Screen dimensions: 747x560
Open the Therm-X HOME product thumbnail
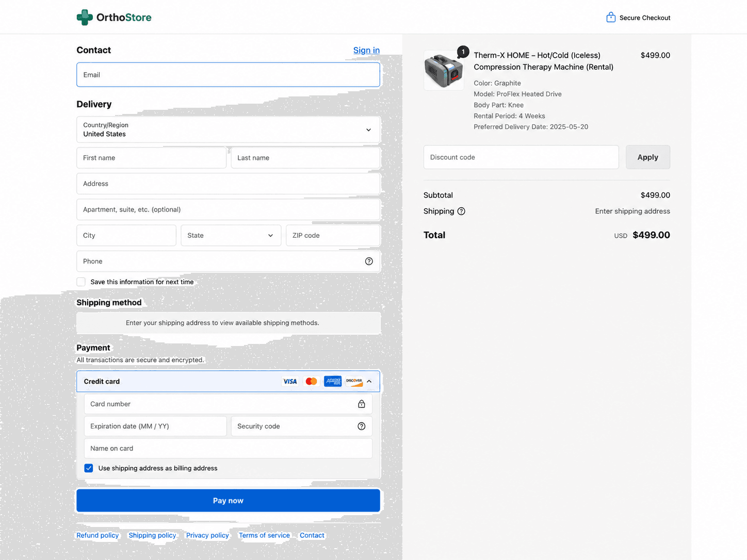point(444,71)
